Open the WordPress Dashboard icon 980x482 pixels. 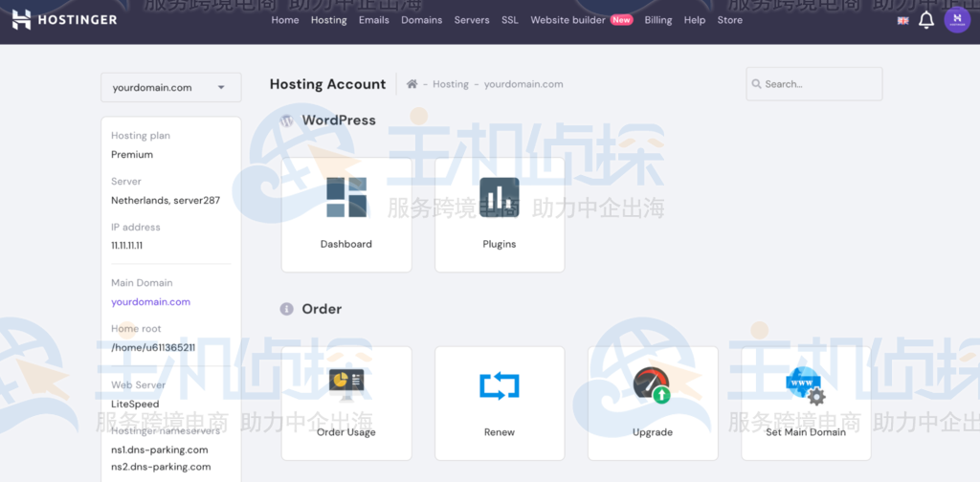345,198
